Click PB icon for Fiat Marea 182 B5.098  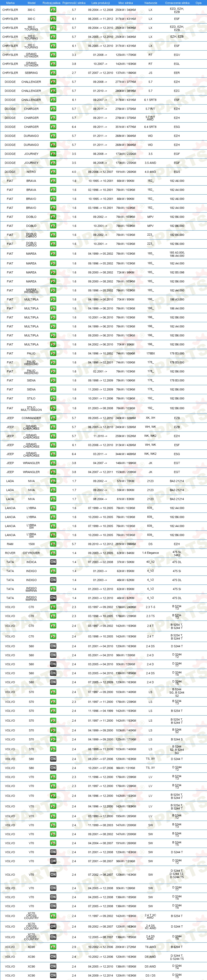53,272
